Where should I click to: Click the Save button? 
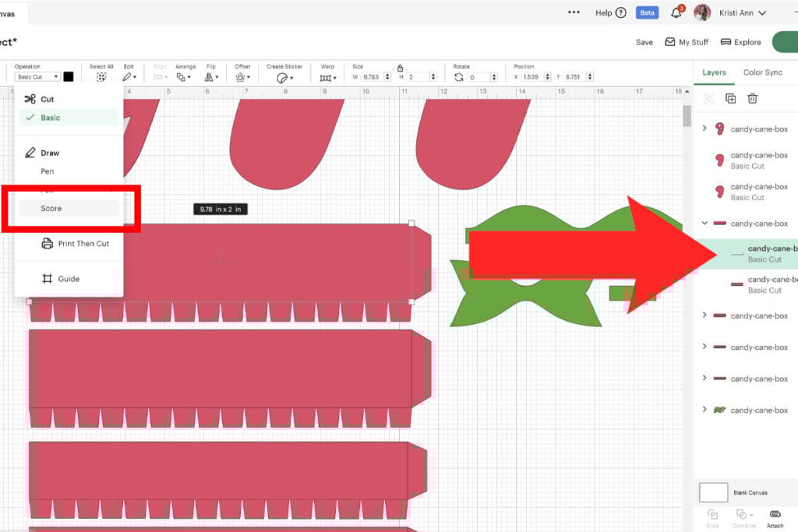click(644, 42)
